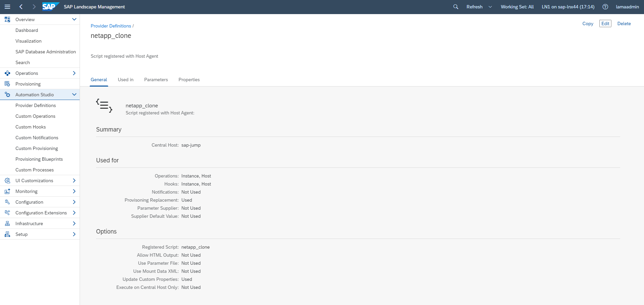Click the Allow HTML Output value
Screen dimensions: 644x305
191,255
